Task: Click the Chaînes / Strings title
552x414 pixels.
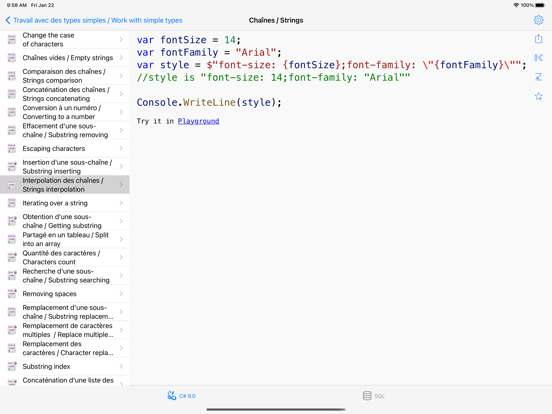Action: (276, 20)
